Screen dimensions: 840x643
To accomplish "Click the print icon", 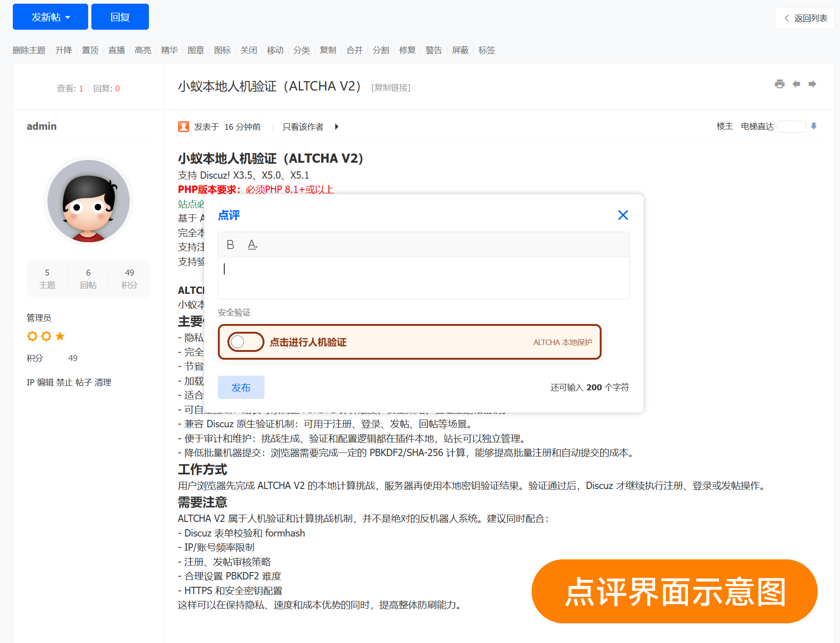I will [x=780, y=84].
